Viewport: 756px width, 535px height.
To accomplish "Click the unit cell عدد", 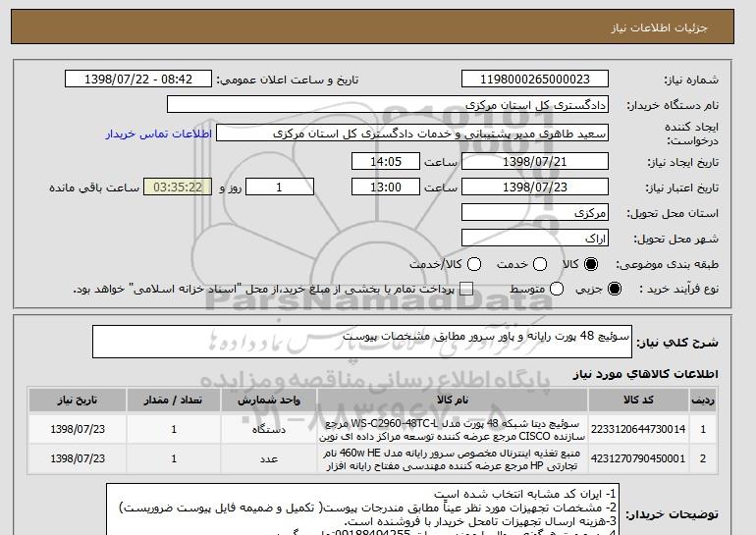I will (x=269, y=458).
